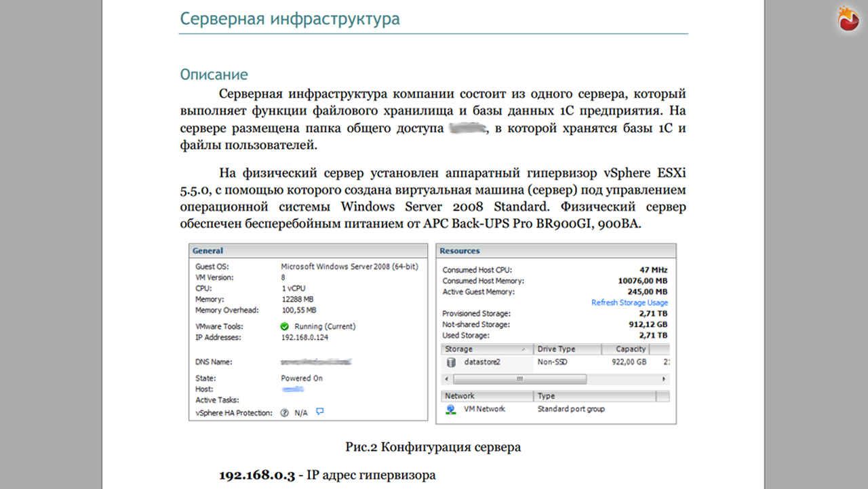The height and width of the screenshot is (489, 868).
Task: Click the Capacity column header
Action: 625,349
